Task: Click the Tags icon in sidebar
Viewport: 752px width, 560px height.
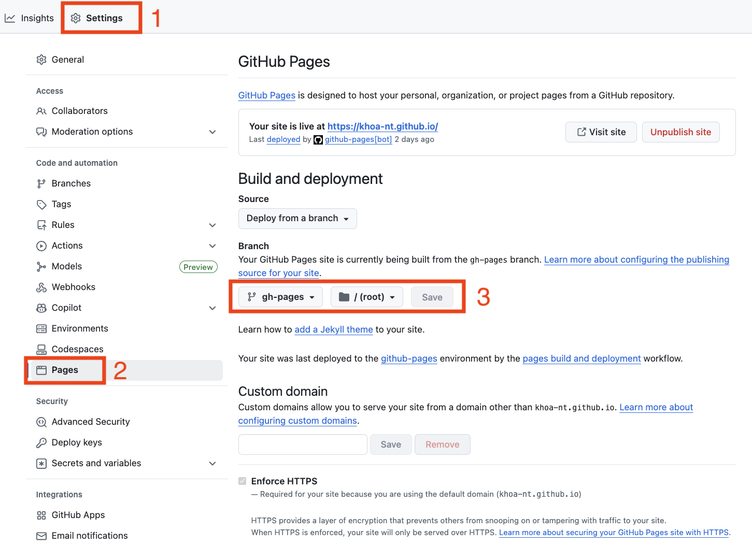Action: click(x=41, y=204)
